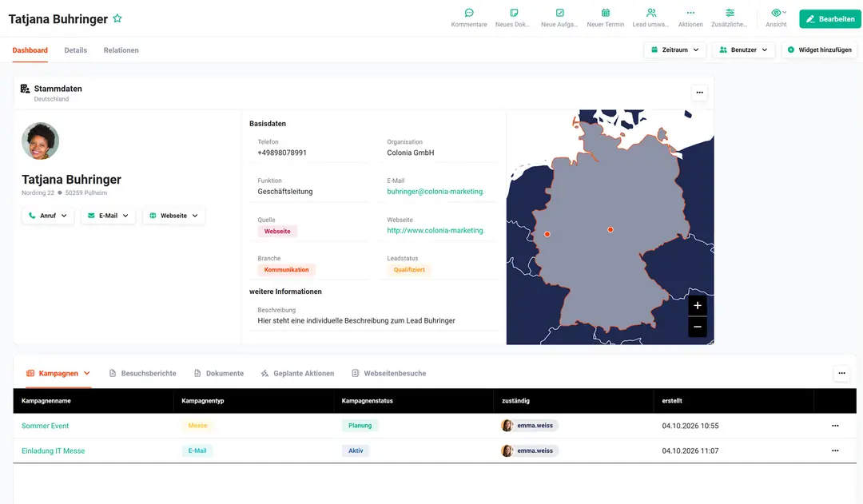
Task: Open row options for Einladung IT Messe
Action: [x=835, y=450]
